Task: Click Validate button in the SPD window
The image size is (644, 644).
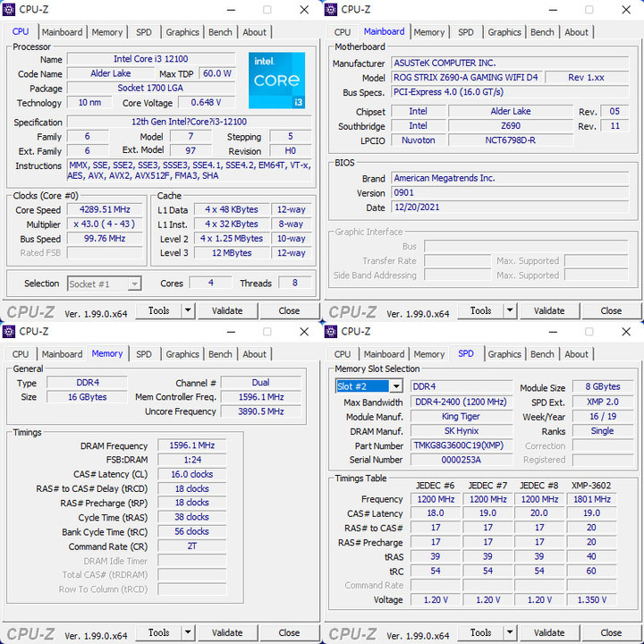Action: click(x=549, y=633)
